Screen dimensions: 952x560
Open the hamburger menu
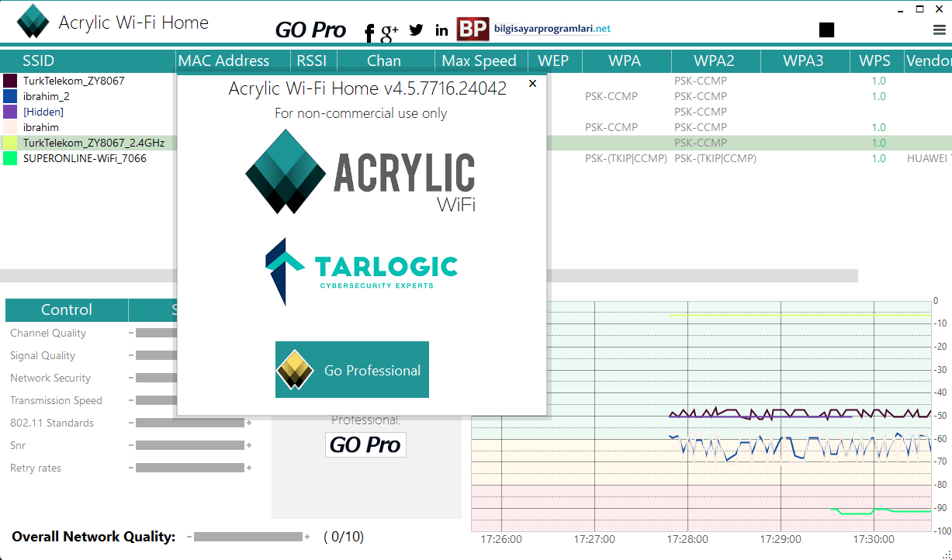click(x=939, y=29)
